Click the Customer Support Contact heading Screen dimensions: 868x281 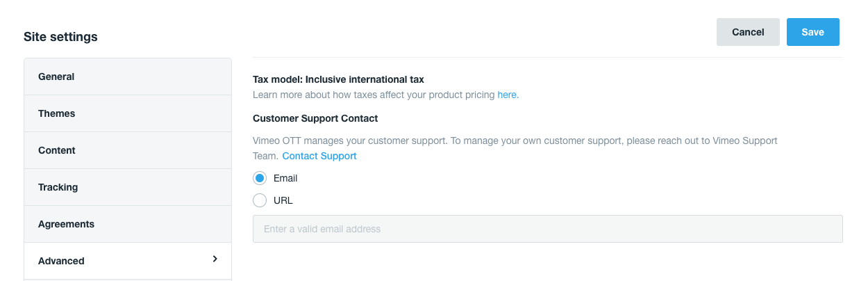pos(315,118)
